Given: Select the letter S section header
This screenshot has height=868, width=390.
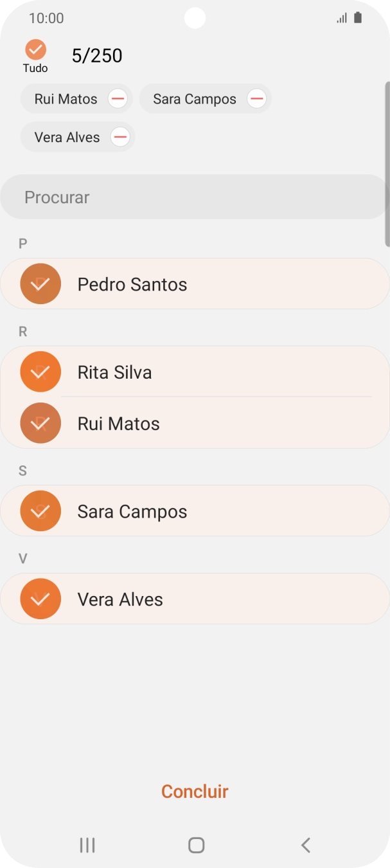Looking at the screenshot, I should pos(22,471).
